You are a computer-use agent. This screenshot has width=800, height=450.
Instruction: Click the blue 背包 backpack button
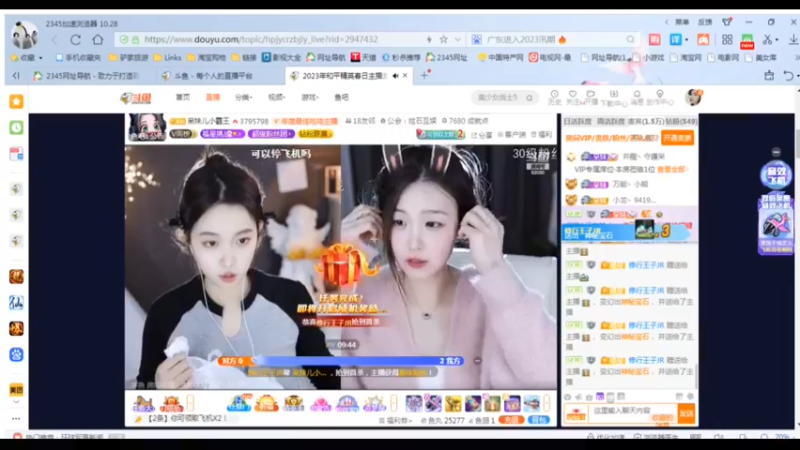(x=538, y=420)
